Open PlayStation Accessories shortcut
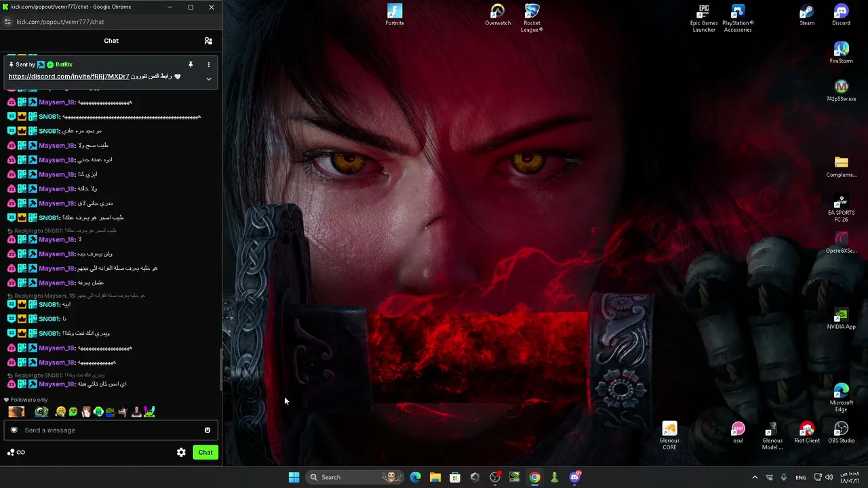Image resolution: width=868 pixels, height=488 pixels. pos(738,18)
